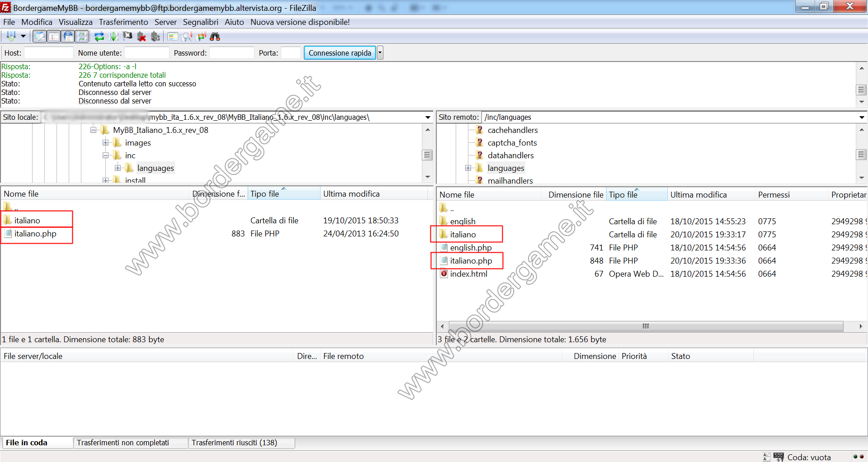The width and height of the screenshot is (868, 462).
Task: Focus the Nome utente field
Action: coord(146,53)
